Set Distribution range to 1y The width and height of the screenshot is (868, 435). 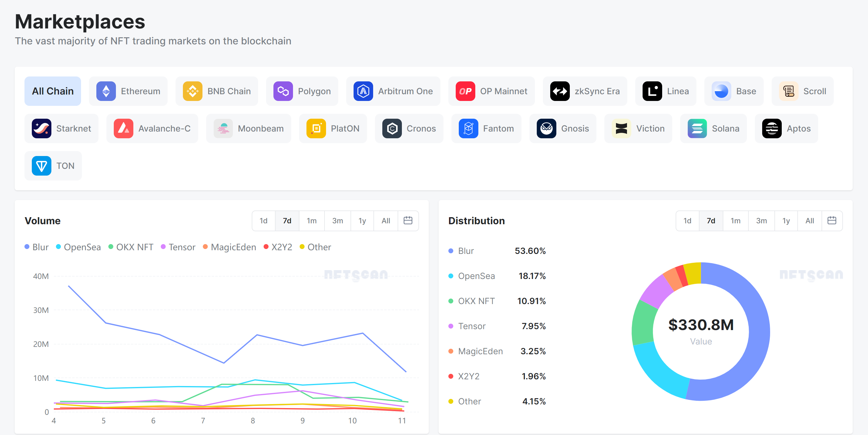click(786, 221)
